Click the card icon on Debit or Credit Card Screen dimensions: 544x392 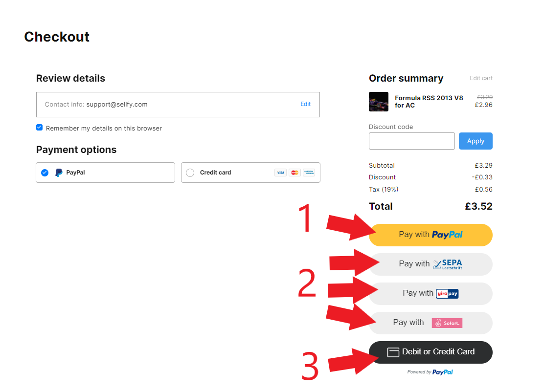tap(393, 352)
